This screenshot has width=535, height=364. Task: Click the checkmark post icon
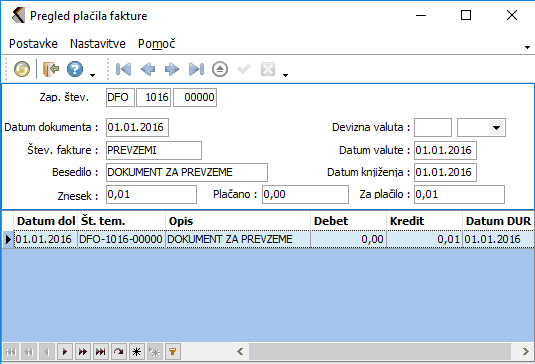[244, 69]
